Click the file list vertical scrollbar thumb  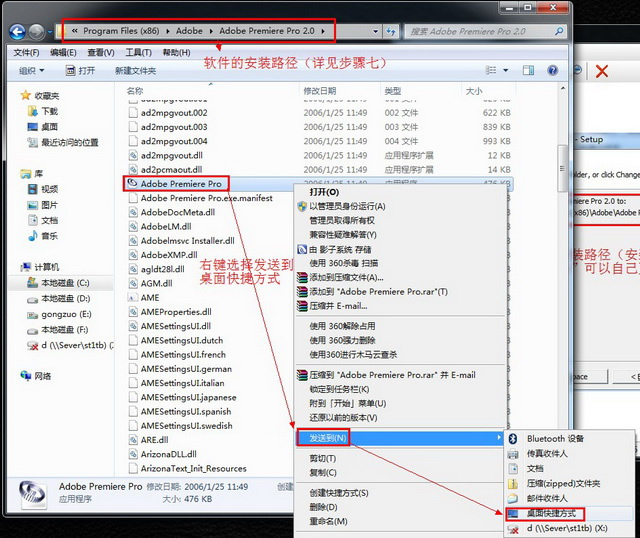[562, 168]
